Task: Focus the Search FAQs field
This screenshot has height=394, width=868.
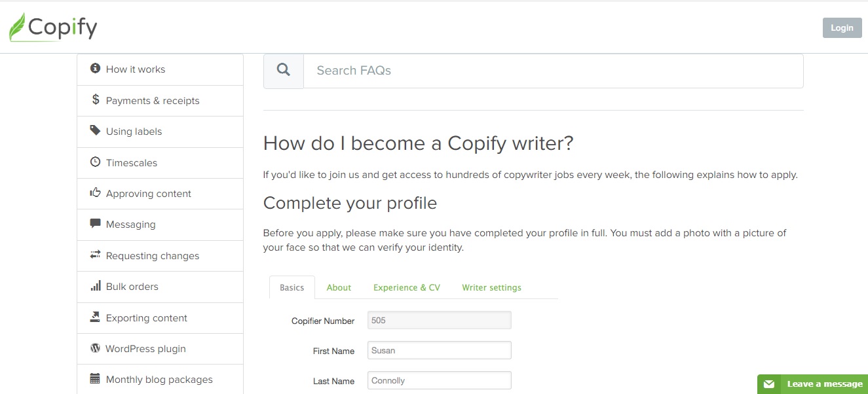Action: [x=553, y=71]
